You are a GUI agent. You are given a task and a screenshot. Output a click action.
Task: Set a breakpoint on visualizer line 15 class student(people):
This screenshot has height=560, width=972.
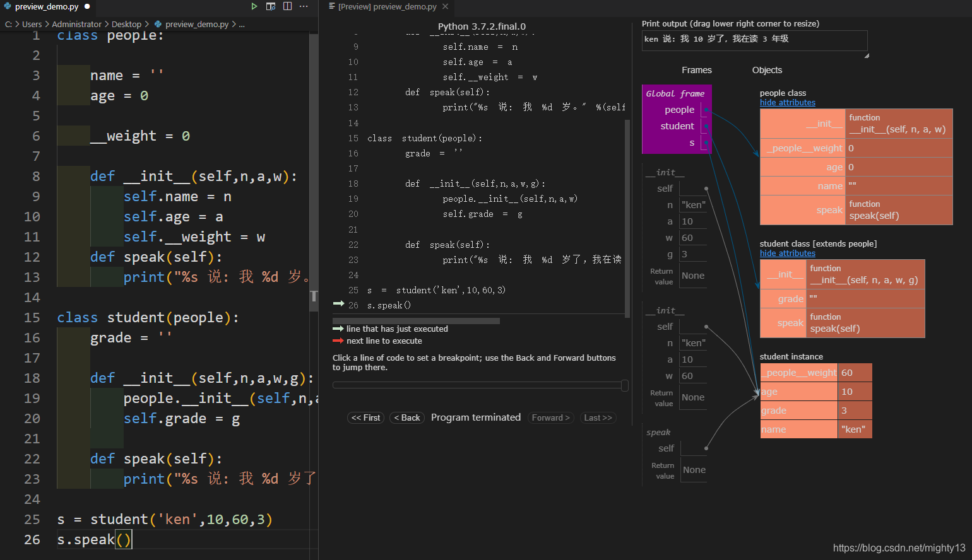click(x=425, y=138)
